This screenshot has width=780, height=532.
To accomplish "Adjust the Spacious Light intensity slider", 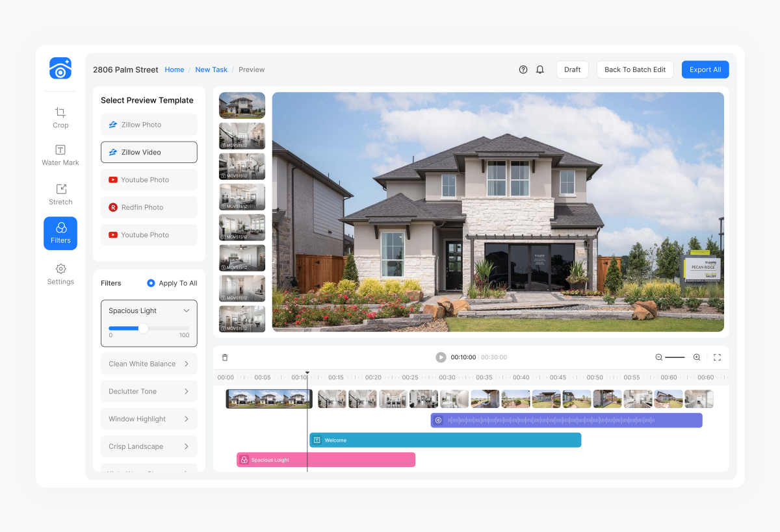I will click(x=143, y=328).
